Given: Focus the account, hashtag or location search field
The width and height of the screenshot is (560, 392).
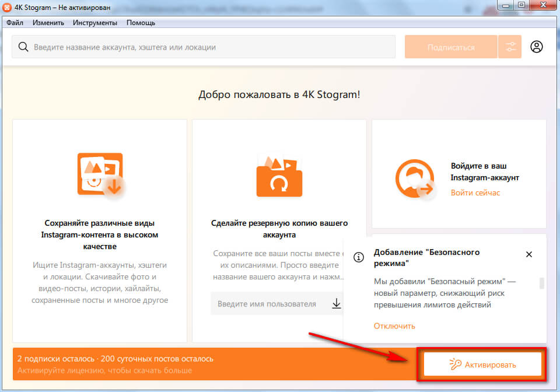Looking at the screenshot, I should click(204, 47).
